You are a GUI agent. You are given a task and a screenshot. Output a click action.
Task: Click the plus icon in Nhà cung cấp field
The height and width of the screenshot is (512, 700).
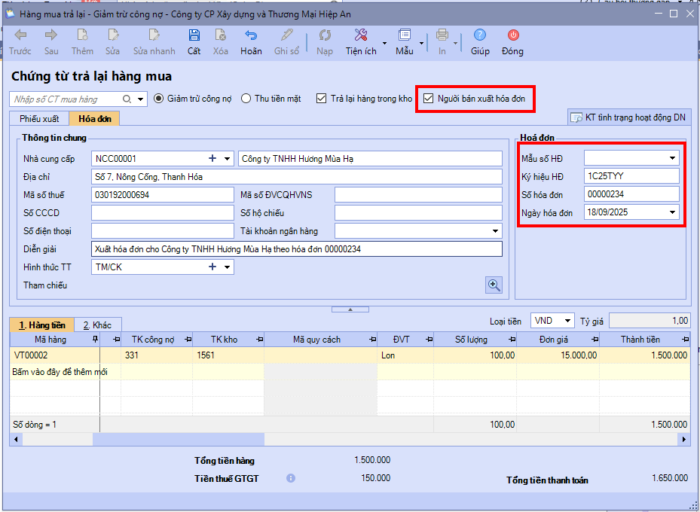coord(212,158)
